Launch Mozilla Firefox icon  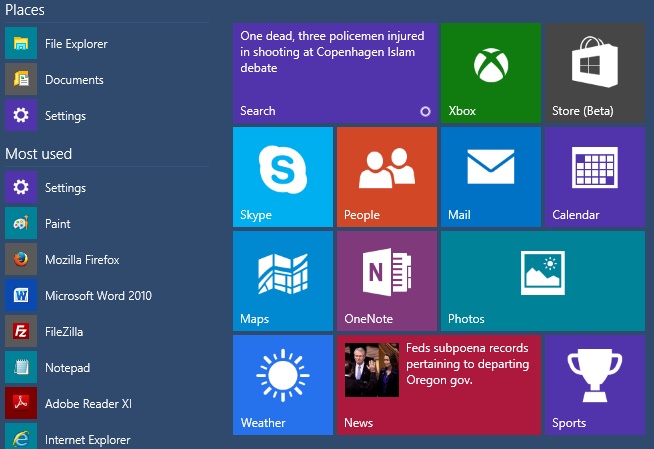point(21,259)
